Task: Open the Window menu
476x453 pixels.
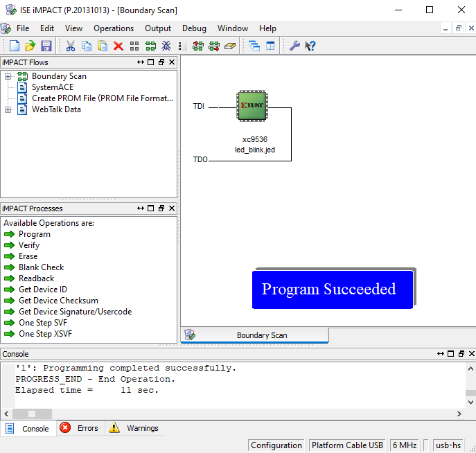Action: pos(233,28)
